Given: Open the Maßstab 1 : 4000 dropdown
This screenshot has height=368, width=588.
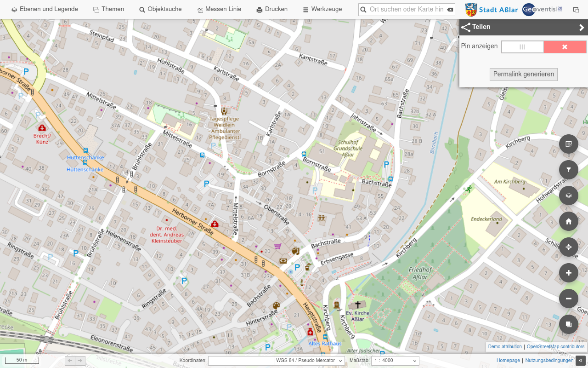Looking at the screenshot, I should click(x=395, y=361).
